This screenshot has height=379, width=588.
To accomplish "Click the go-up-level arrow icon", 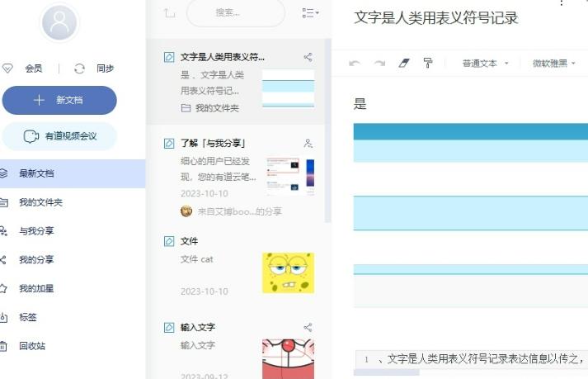I will (169, 12).
